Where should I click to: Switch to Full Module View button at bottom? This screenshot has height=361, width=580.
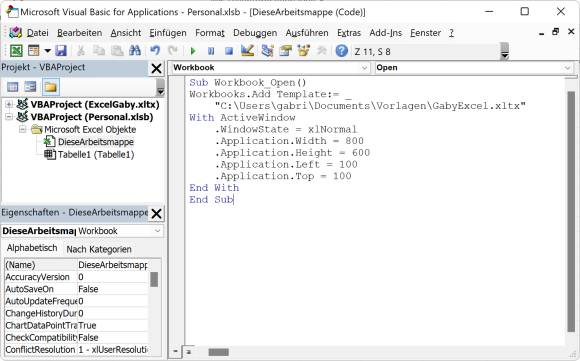coord(188,352)
